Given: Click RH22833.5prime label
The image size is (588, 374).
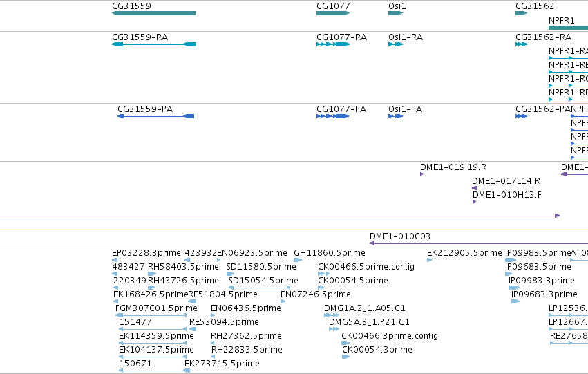Looking at the screenshot, I should [x=247, y=350].
